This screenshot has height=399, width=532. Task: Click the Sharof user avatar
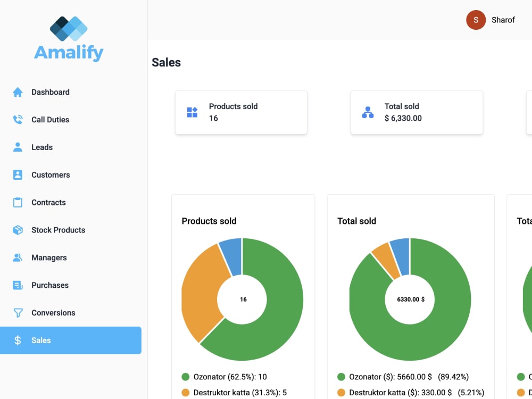pyautogui.click(x=476, y=20)
